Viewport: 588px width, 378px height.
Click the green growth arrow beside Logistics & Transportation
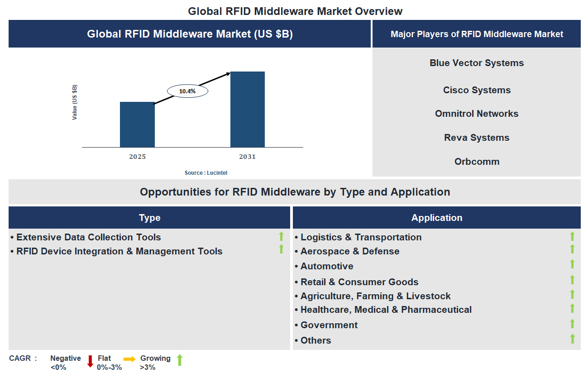tap(573, 236)
